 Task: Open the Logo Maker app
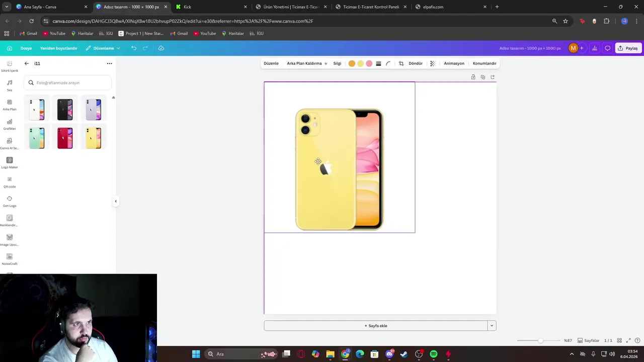[9, 163]
